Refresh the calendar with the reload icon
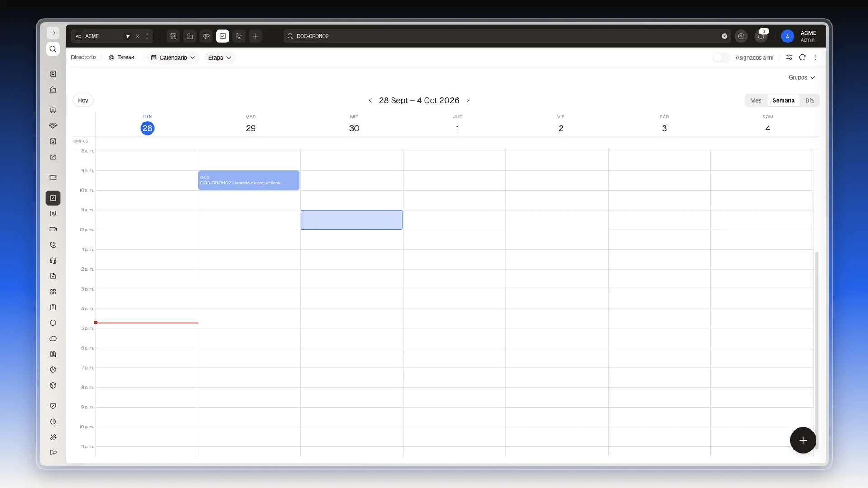 (802, 57)
